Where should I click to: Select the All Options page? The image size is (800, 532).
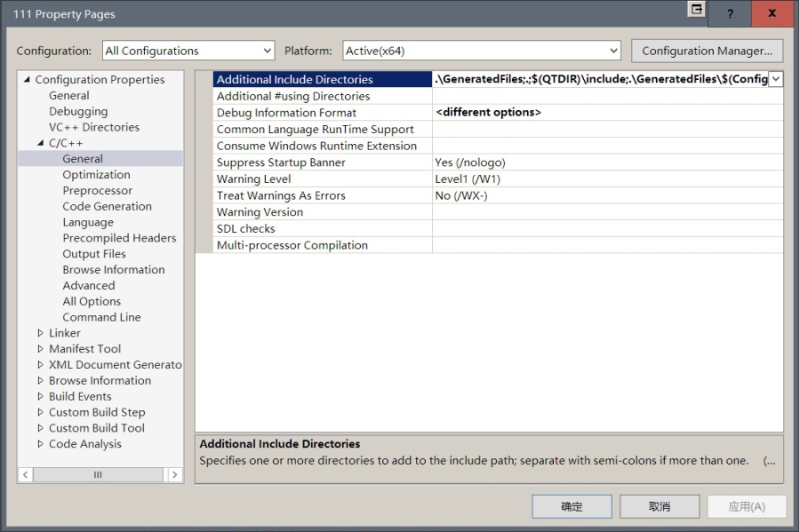(92, 301)
